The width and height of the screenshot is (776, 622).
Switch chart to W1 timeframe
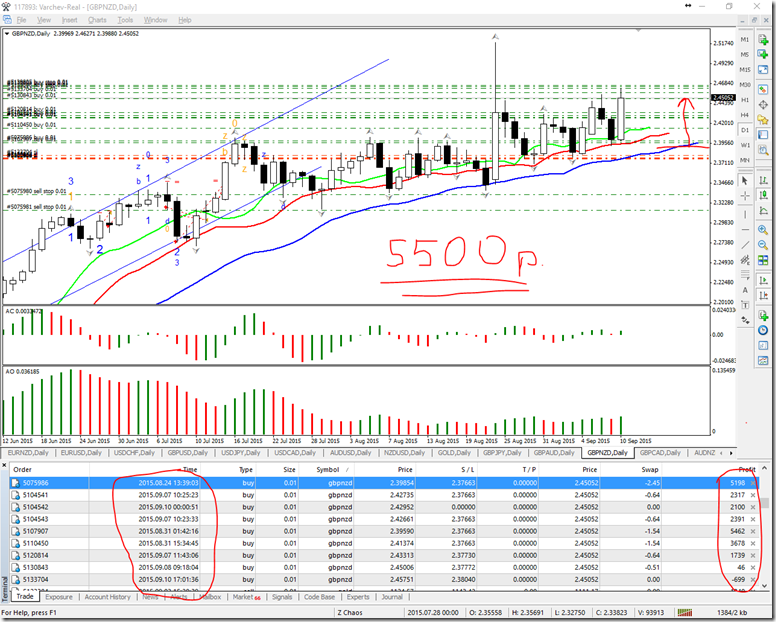[x=745, y=145]
